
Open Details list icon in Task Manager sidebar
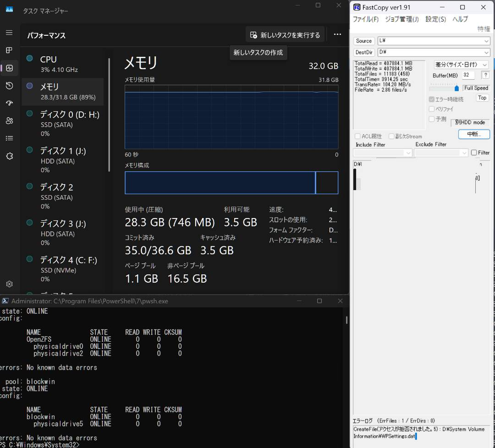[10, 138]
